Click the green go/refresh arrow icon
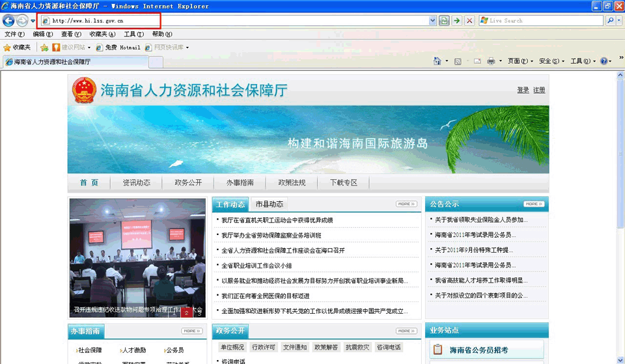 [x=457, y=21]
